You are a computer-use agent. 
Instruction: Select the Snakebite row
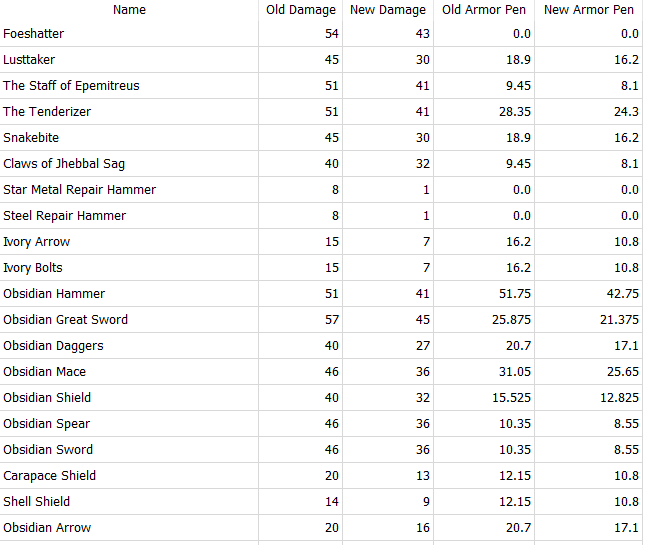30,138
